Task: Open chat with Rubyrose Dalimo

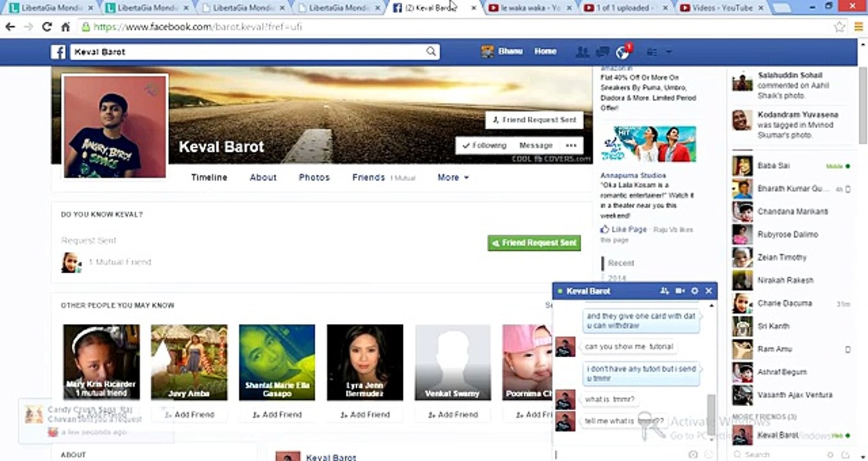Action: (x=792, y=234)
